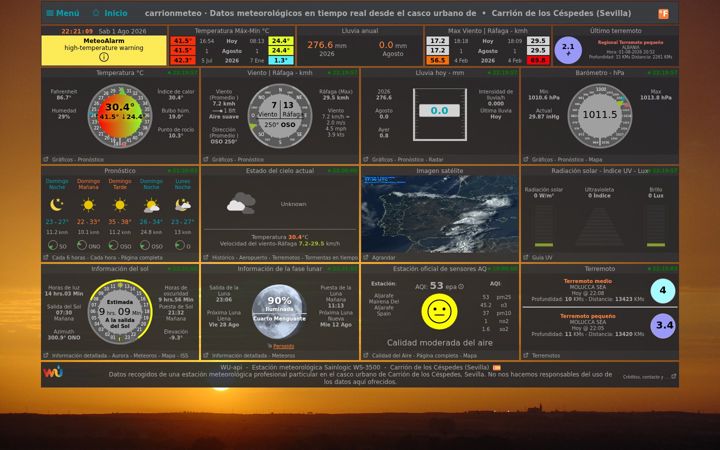Viewport: 720px width, 450px height.
Task: Open the MeteoAlarm high-temperature warning box
Action: (x=104, y=51)
